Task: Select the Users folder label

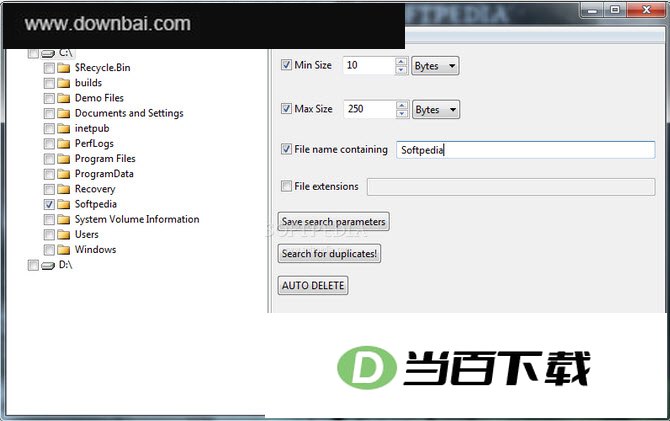Action: (87, 235)
